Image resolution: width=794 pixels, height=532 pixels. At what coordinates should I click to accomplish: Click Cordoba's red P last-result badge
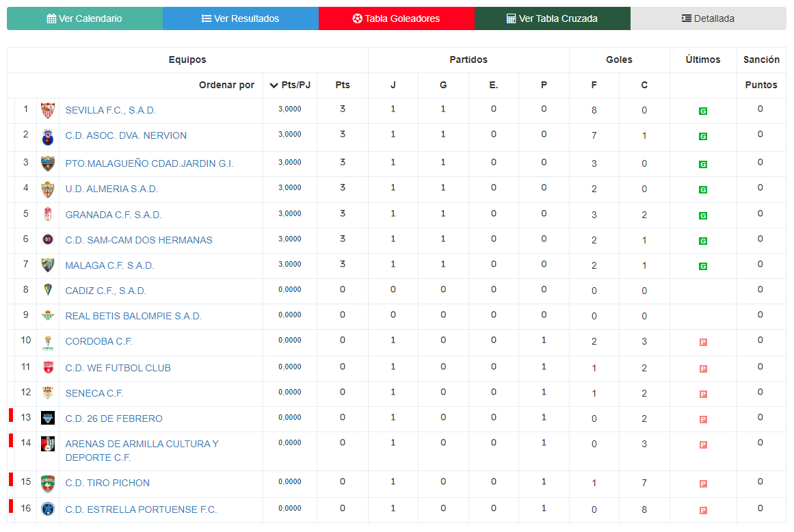pyautogui.click(x=703, y=342)
